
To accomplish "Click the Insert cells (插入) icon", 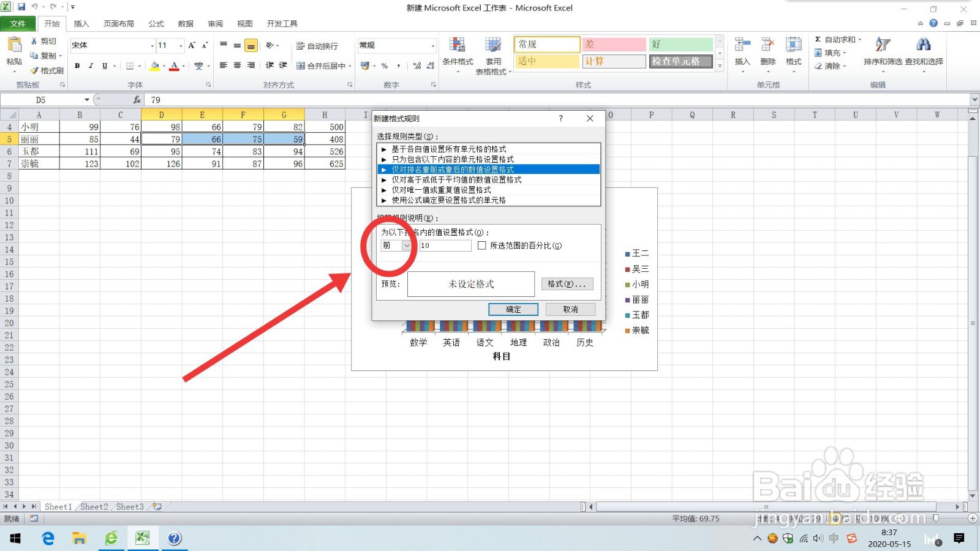I will 742,44.
